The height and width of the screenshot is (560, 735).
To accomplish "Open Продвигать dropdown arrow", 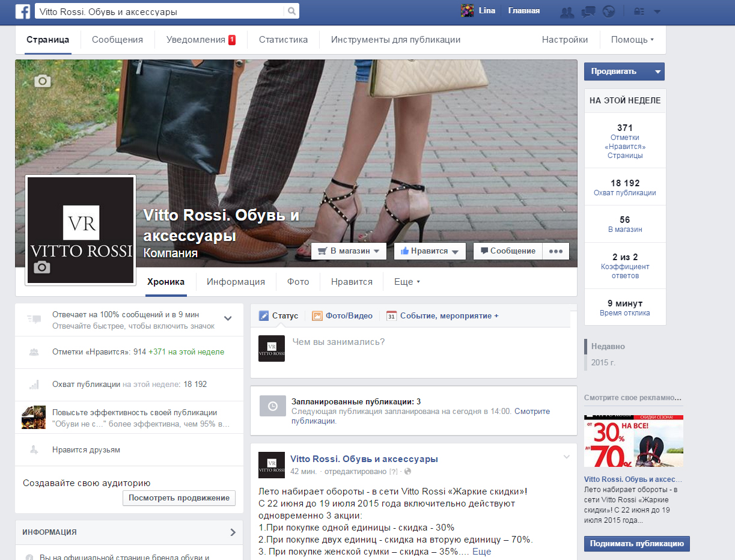I will click(658, 72).
